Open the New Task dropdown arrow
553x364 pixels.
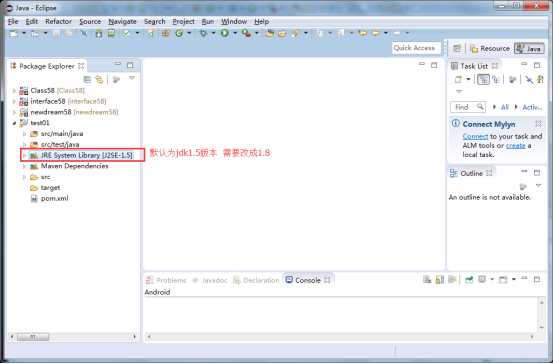click(468, 79)
